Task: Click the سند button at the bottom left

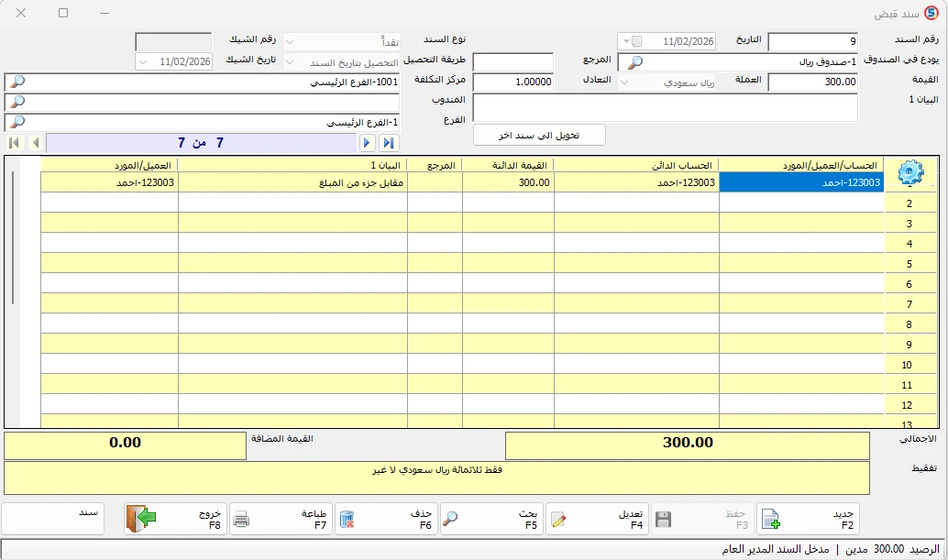Action: point(53,519)
